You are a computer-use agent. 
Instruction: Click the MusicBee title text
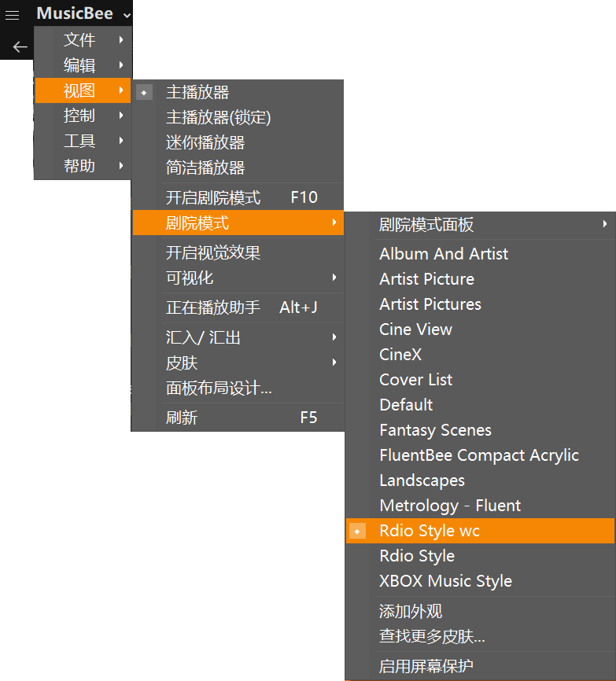pyautogui.click(x=75, y=13)
